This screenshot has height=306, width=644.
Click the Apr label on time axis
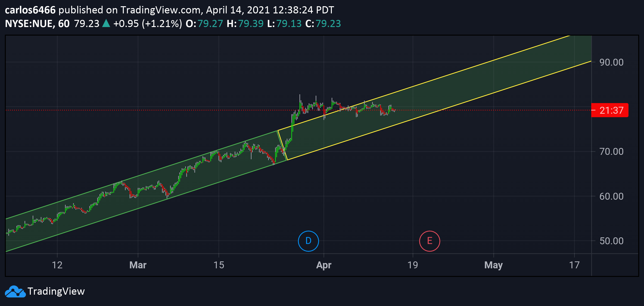coord(324,265)
